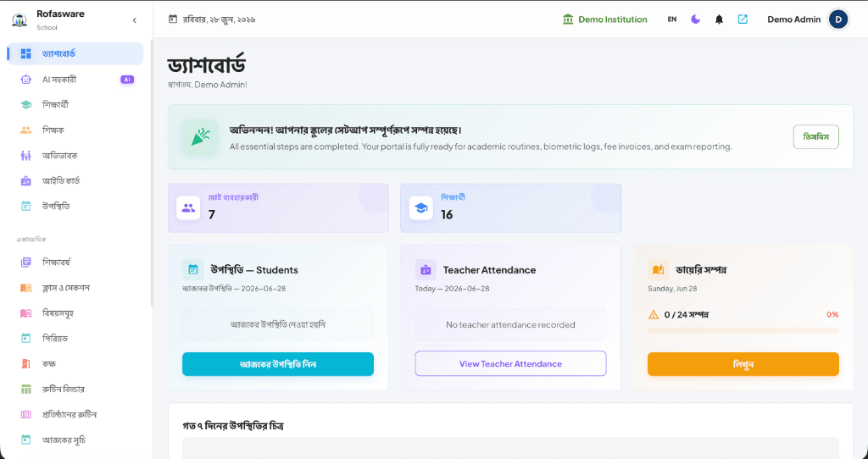Open শিক্ষার্থী in the sidebar
This screenshot has width=868, height=459.
[x=75, y=104]
